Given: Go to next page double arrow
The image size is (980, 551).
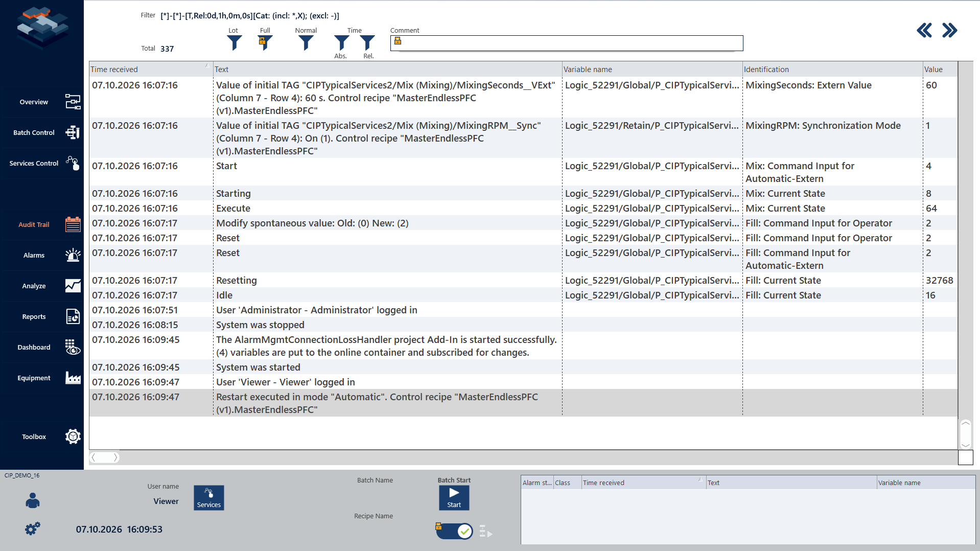Looking at the screenshot, I should tap(949, 30).
